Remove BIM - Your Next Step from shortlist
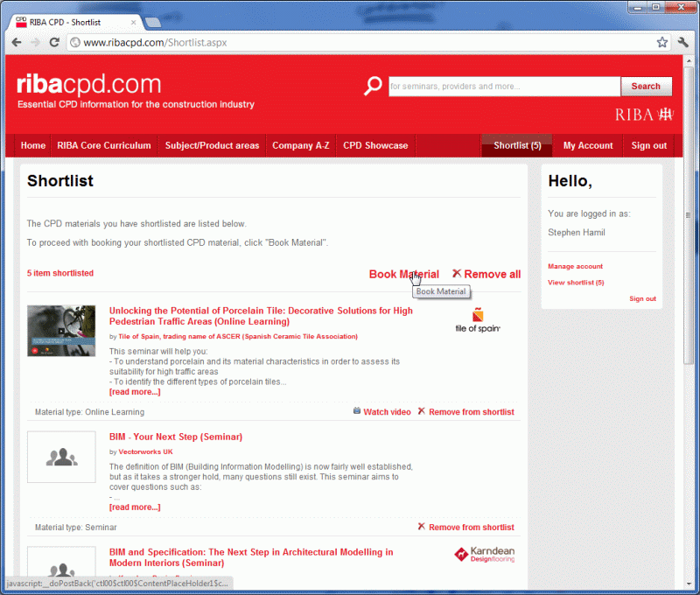Image resolution: width=700 pixels, height=595 pixels. tap(472, 527)
